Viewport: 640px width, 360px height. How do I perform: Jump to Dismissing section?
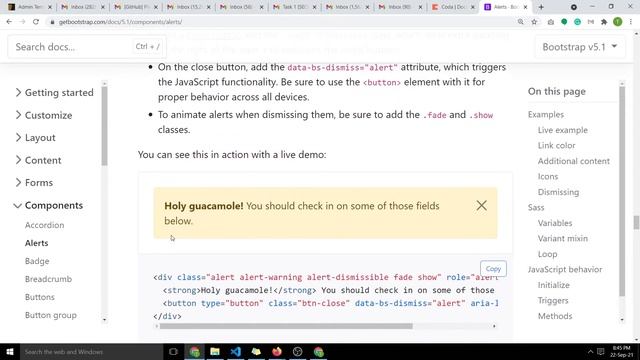pyautogui.click(x=558, y=192)
